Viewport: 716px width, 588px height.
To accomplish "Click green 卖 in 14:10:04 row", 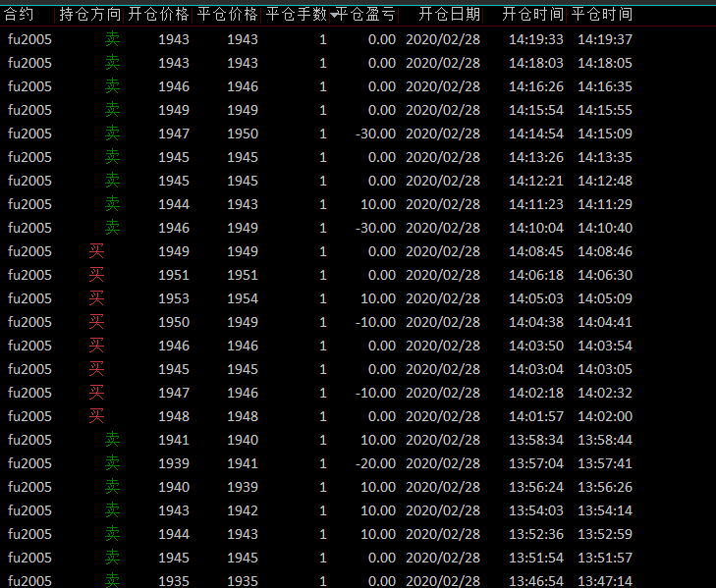I will pyautogui.click(x=112, y=228).
